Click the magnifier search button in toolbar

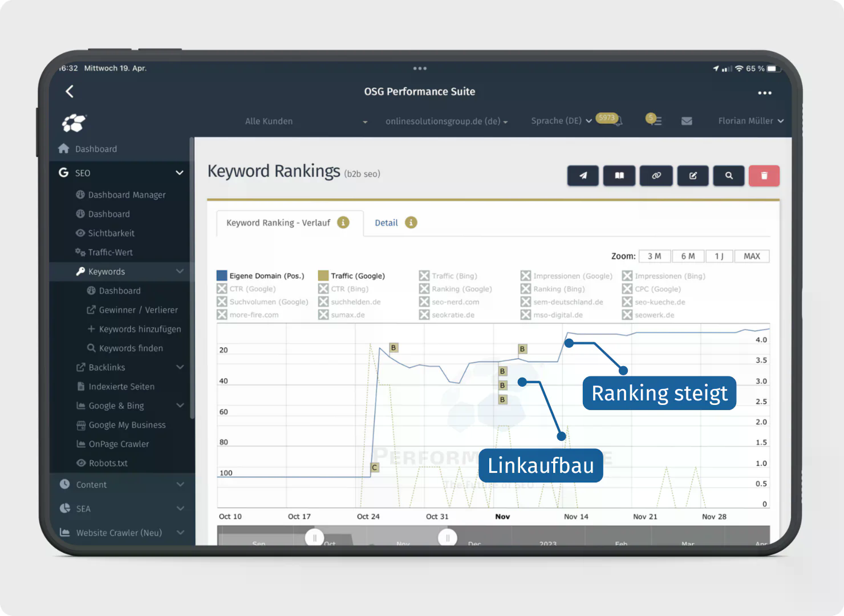728,176
